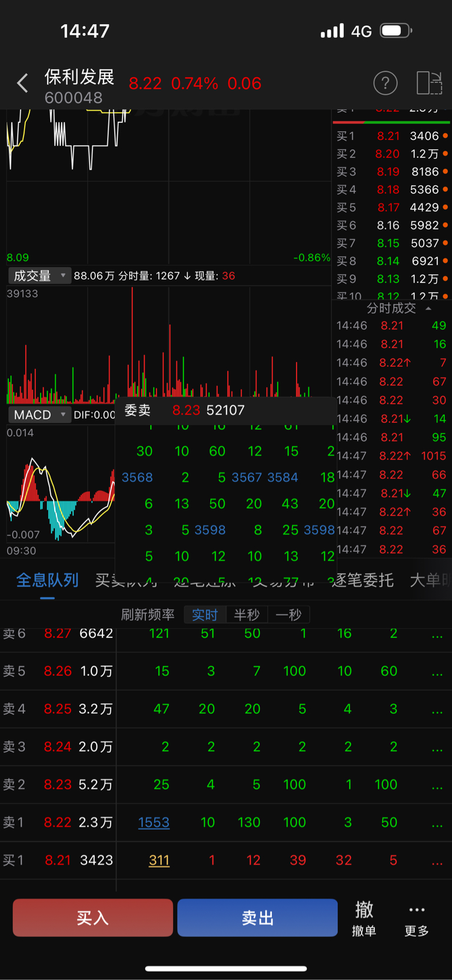
Task: Tap blue 3584 order in 委卖 popup
Action: tap(282, 477)
